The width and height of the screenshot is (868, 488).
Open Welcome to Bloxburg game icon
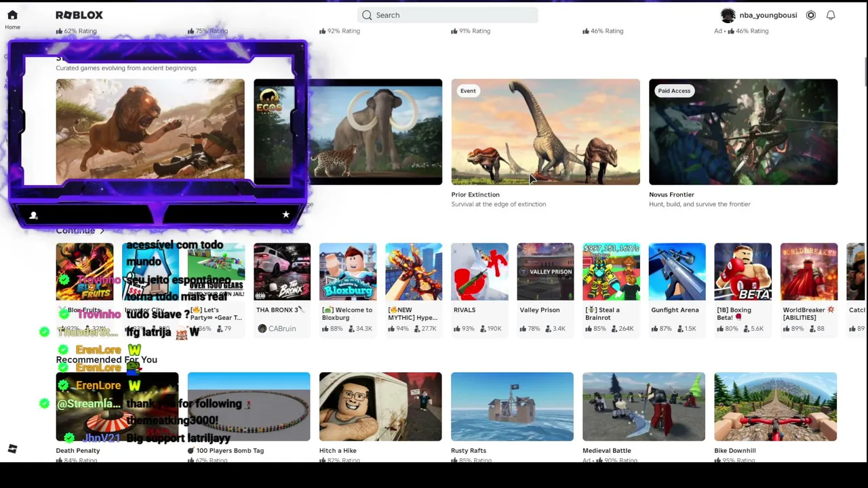(x=348, y=271)
